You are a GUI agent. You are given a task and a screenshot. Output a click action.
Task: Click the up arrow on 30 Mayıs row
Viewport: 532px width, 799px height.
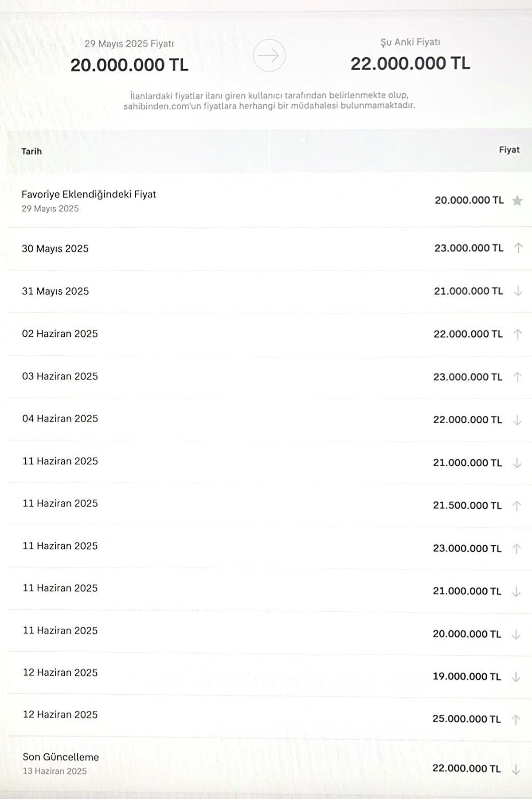[x=518, y=248]
